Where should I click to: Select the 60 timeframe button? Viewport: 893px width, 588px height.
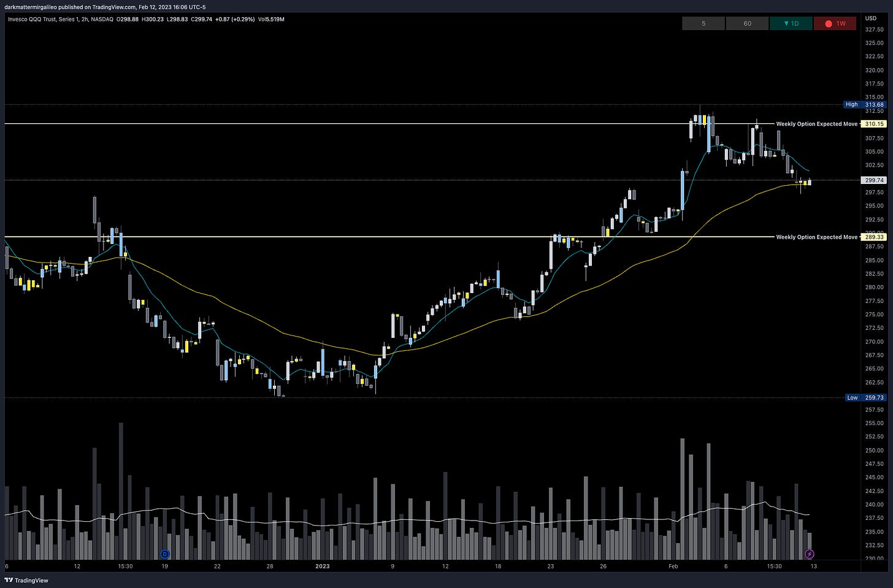pyautogui.click(x=747, y=23)
